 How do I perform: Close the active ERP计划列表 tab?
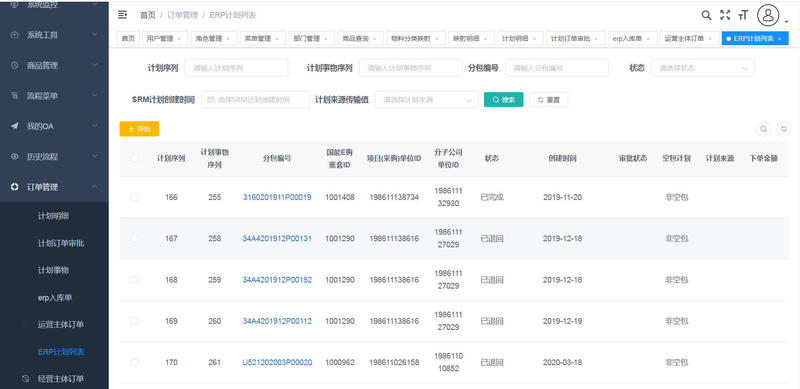point(780,39)
